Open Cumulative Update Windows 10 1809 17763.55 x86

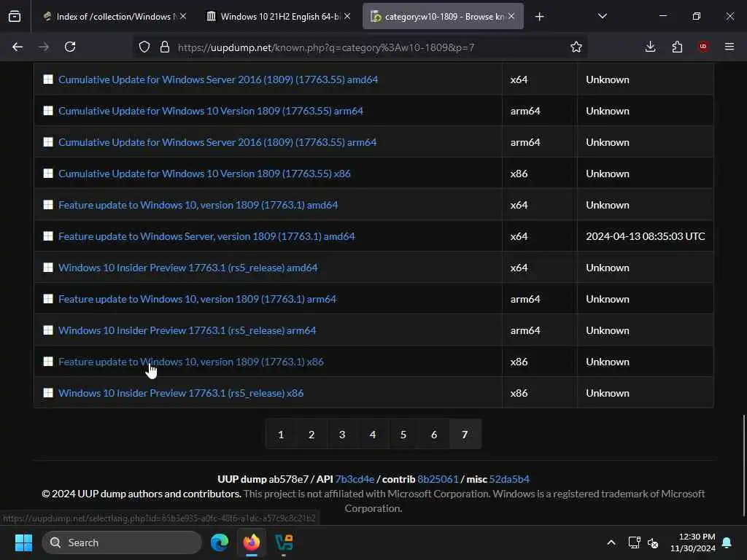point(204,174)
